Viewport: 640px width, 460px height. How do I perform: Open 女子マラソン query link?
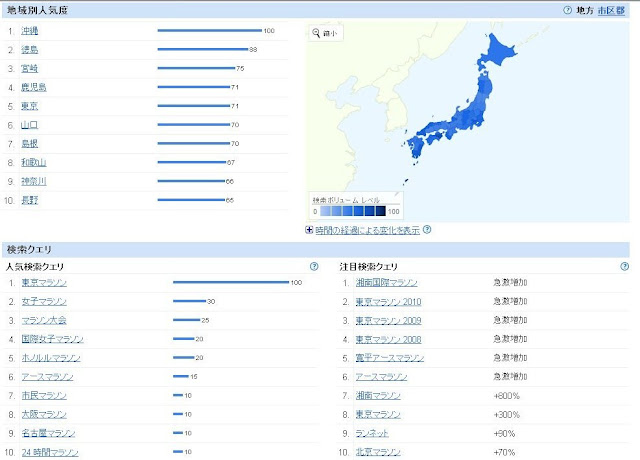pyautogui.click(x=44, y=301)
